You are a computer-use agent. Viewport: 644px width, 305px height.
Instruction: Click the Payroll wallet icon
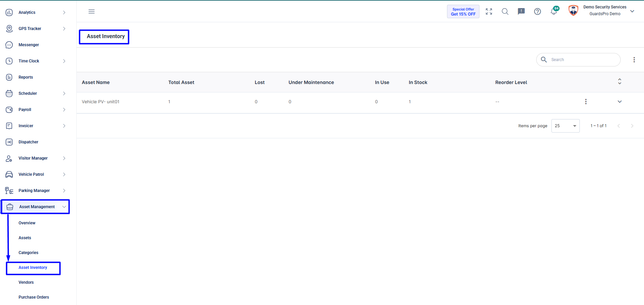[x=9, y=110]
